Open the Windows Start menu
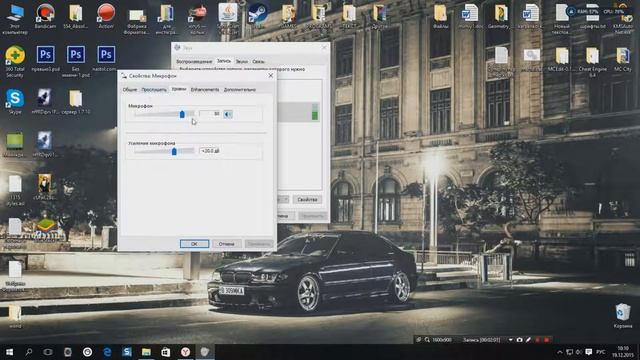The image size is (640, 360). tap(9, 352)
